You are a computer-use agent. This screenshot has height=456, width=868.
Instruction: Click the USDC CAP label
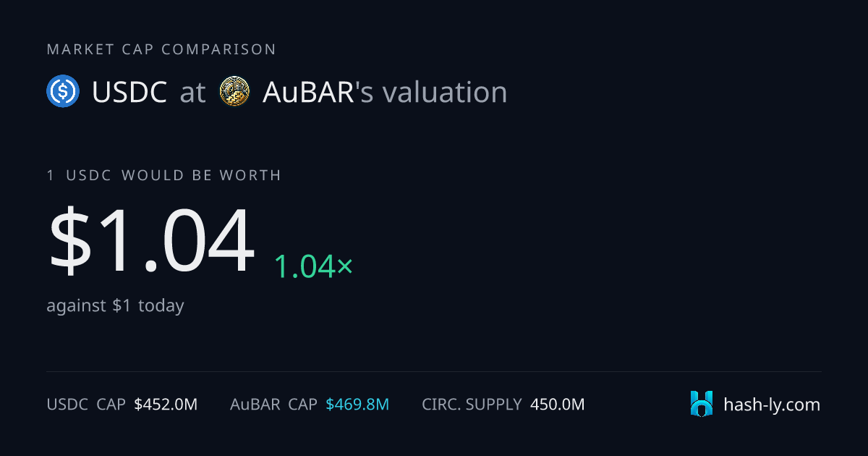tap(86, 405)
